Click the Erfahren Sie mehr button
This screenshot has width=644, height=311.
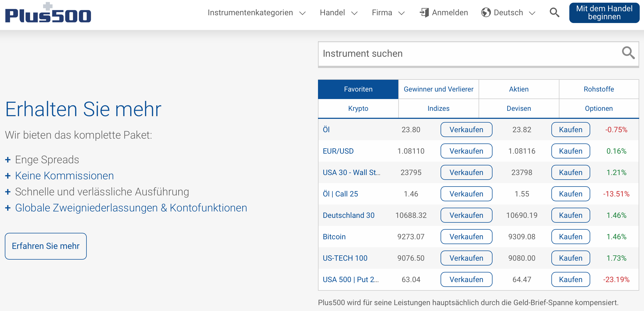coord(46,246)
